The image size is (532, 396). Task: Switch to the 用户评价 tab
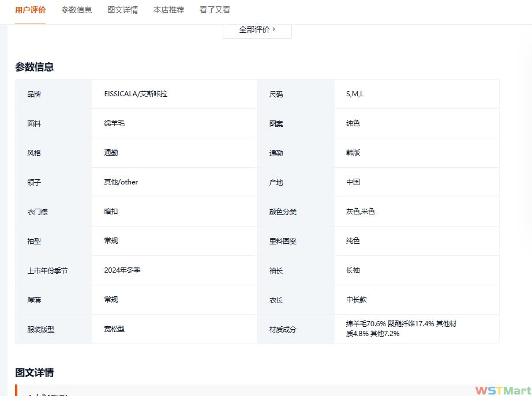click(x=31, y=10)
